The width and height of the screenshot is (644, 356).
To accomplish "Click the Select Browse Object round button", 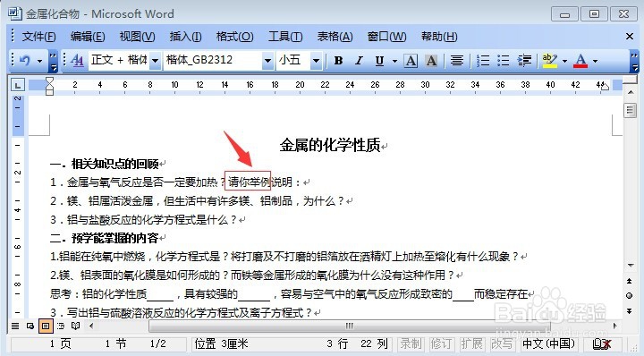I will (x=630, y=296).
